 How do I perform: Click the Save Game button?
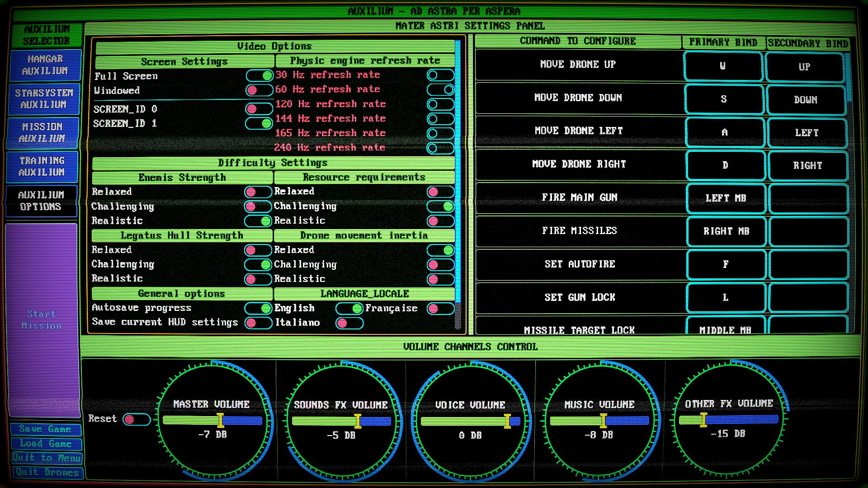[x=45, y=429]
